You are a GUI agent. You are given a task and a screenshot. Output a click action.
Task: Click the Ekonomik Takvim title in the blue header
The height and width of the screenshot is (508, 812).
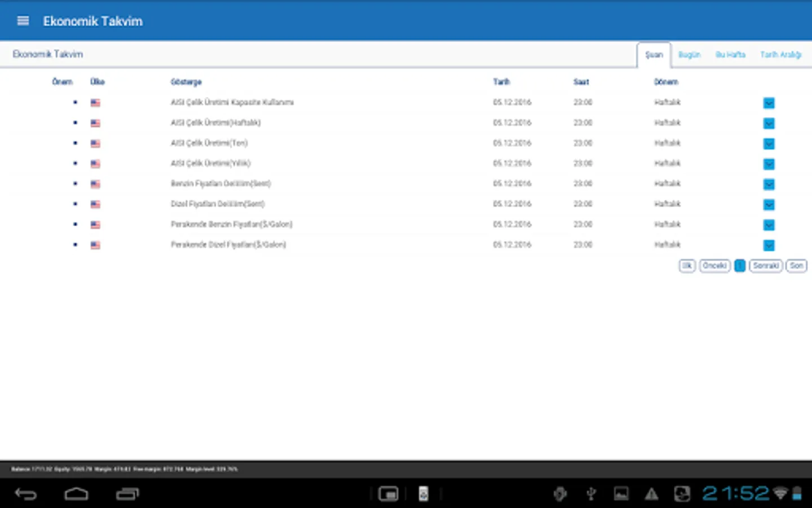point(93,21)
